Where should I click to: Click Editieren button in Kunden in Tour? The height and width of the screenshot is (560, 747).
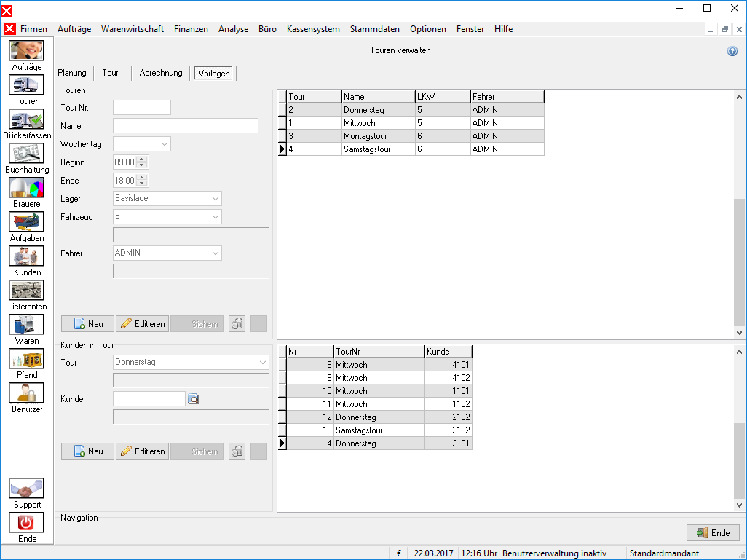[143, 451]
